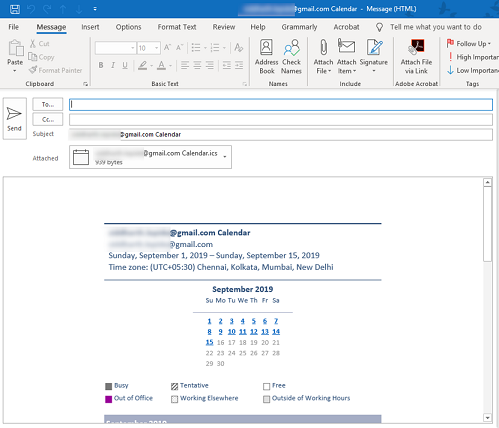The width and height of the screenshot is (499, 428).
Task: Open the File tab
Action: click(x=14, y=27)
